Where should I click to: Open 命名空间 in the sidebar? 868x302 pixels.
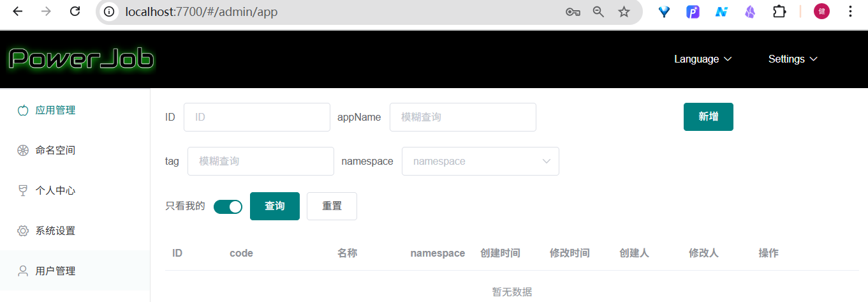click(75, 150)
